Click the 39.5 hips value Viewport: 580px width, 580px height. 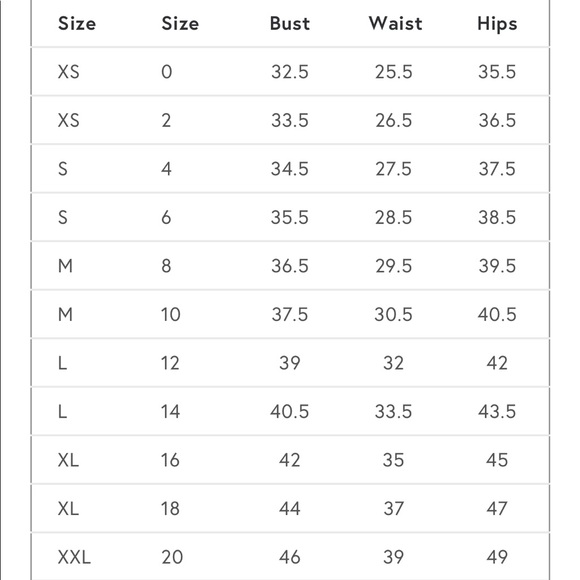tap(497, 266)
